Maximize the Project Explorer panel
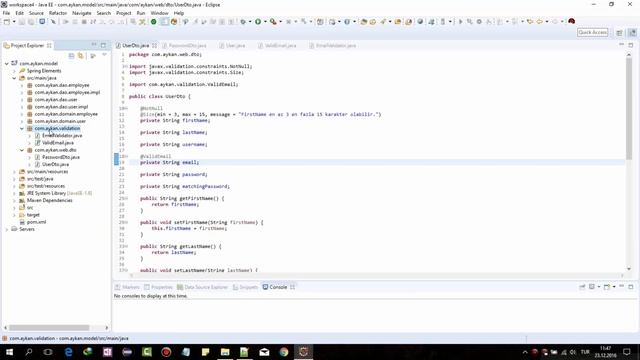The height and width of the screenshot is (360, 640). click(103, 45)
